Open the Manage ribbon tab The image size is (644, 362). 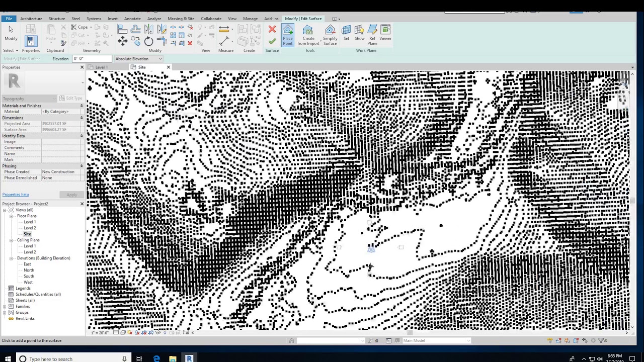tap(250, 19)
